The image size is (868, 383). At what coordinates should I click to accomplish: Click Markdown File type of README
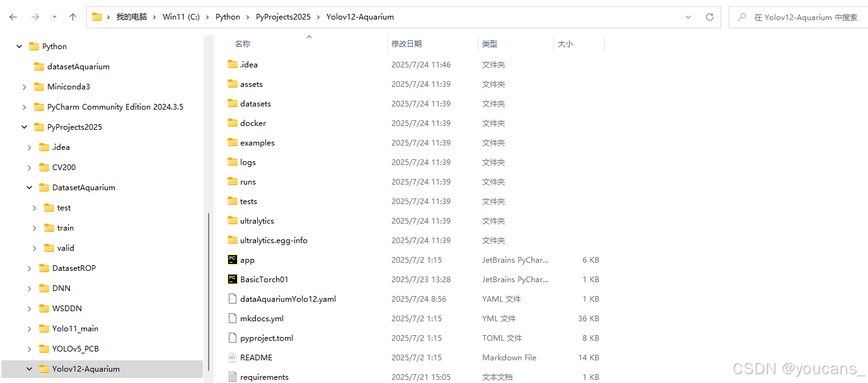click(x=509, y=357)
